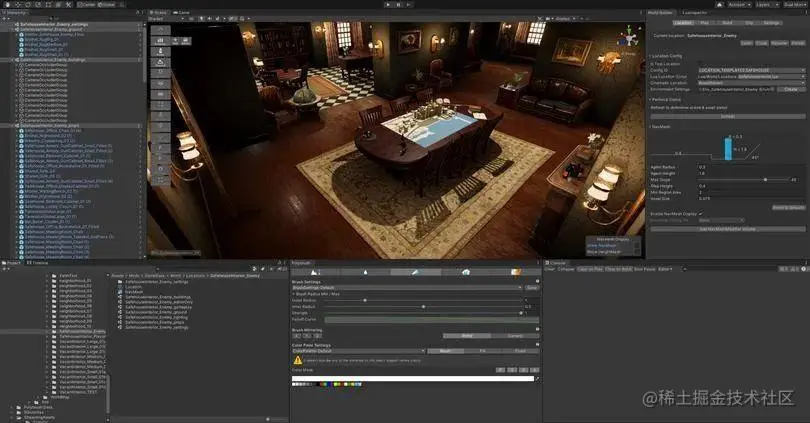
Task: Collapse SafehouseInterior_Enemy_buildings in Hierarchy
Action: coord(14,60)
